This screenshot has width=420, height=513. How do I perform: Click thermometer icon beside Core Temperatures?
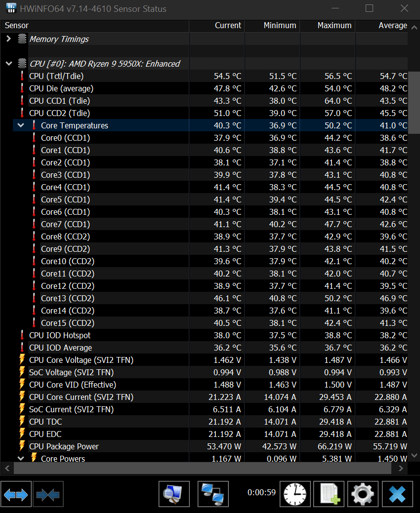click(34, 125)
